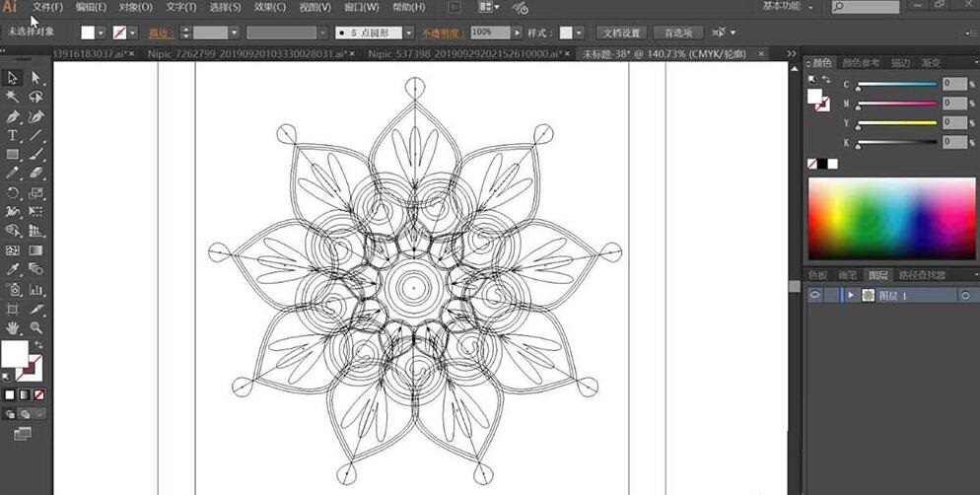Click the None color box in toolbox
The height and width of the screenshot is (495, 980).
pyautogui.click(x=38, y=394)
